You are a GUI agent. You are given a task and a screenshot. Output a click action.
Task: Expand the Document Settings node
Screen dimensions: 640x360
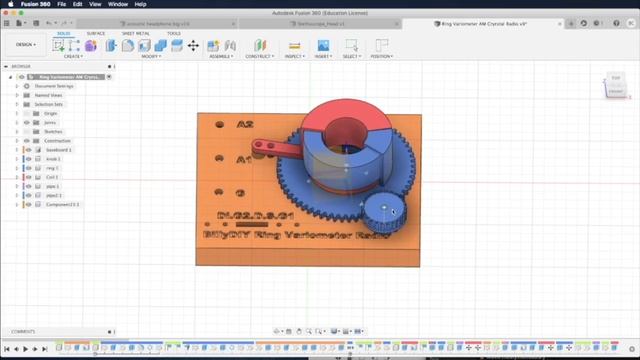17,86
